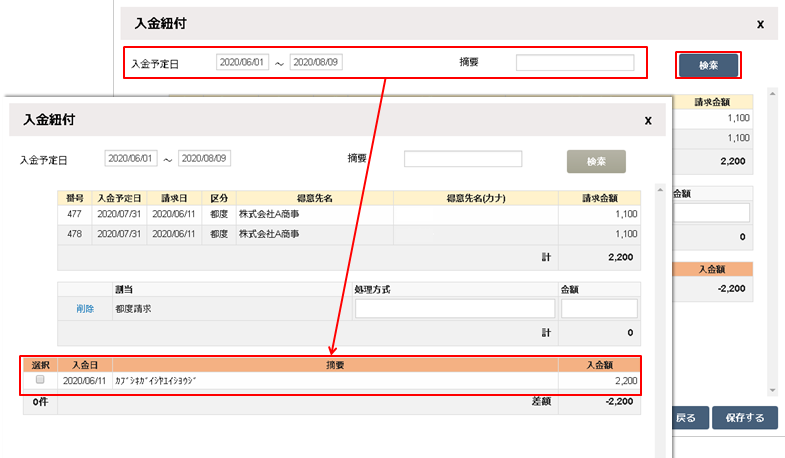
Task: Click the 摘要 search field in back dialog
Action: pyautogui.click(x=575, y=63)
